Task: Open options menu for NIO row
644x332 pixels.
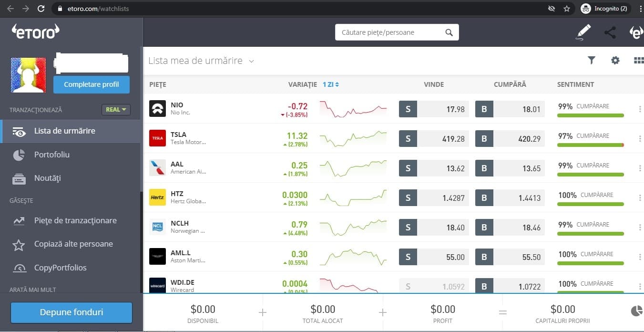Action: pos(640,109)
